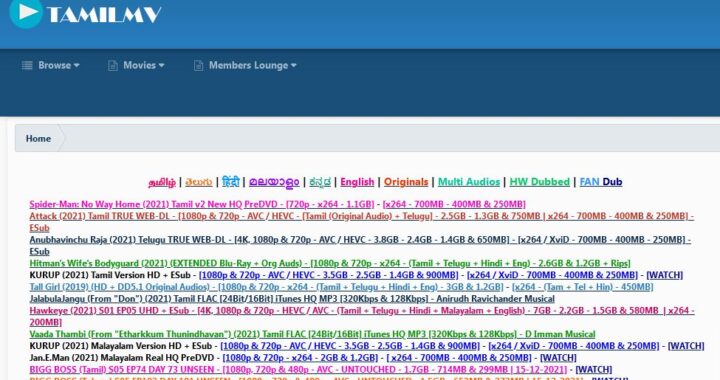Open the Multi Audios category
The height and width of the screenshot is (380, 720).
coord(469,182)
